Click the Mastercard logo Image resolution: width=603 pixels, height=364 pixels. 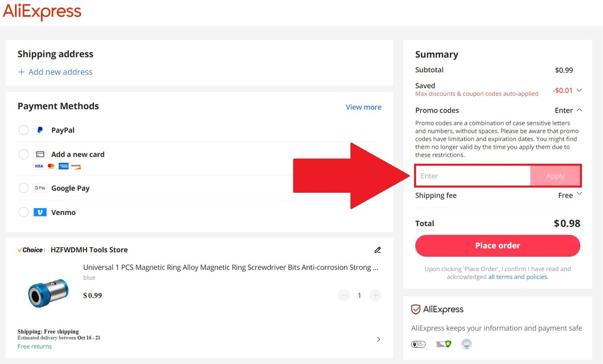[x=51, y=166]
